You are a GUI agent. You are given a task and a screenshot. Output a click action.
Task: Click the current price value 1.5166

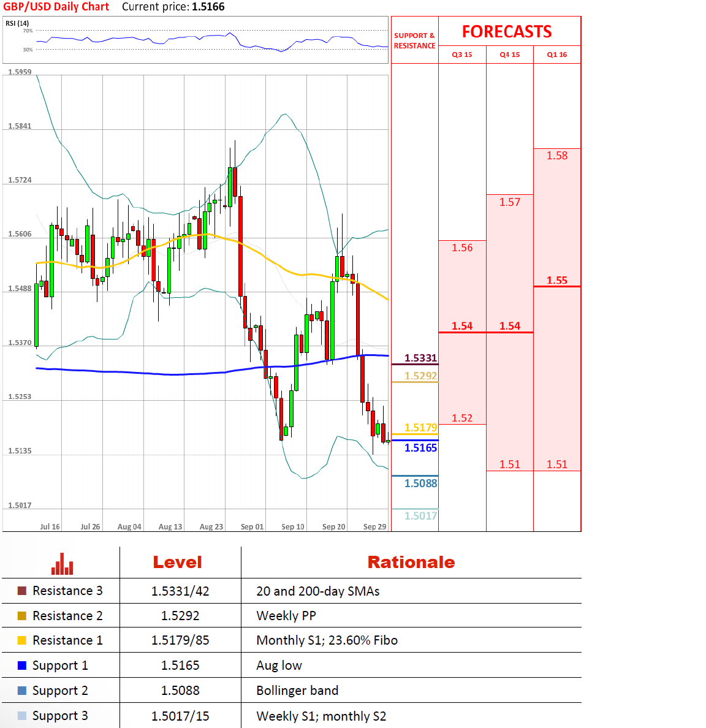(208, 7)
